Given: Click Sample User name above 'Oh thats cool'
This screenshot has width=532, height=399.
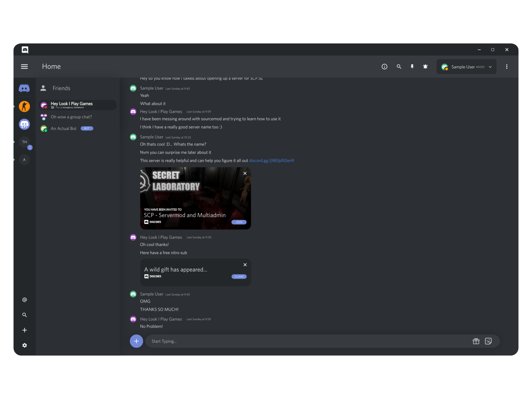Looking at the screenshot, I should coord(152,137).
